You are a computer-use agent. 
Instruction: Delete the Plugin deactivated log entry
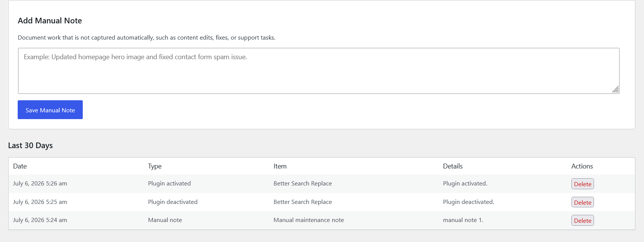click(582, 202)
